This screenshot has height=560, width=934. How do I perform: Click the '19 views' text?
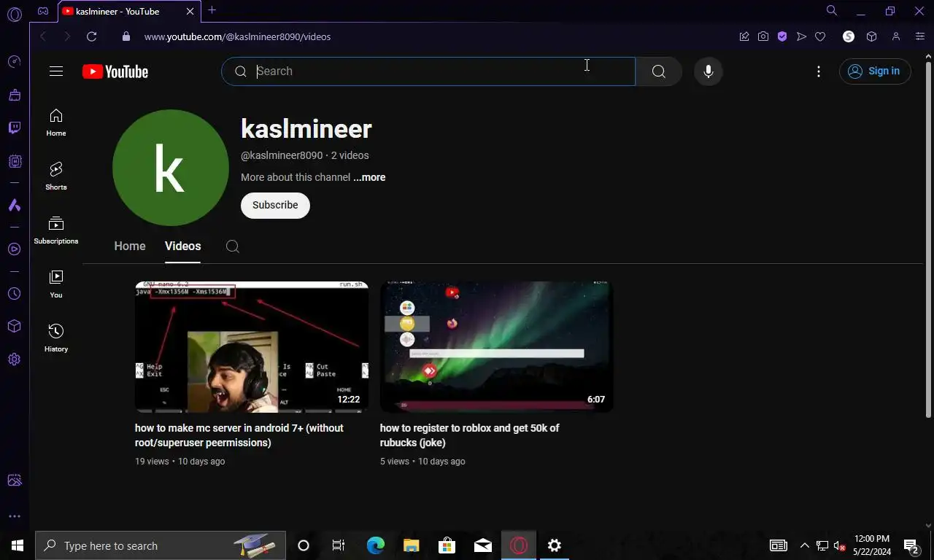152,462
